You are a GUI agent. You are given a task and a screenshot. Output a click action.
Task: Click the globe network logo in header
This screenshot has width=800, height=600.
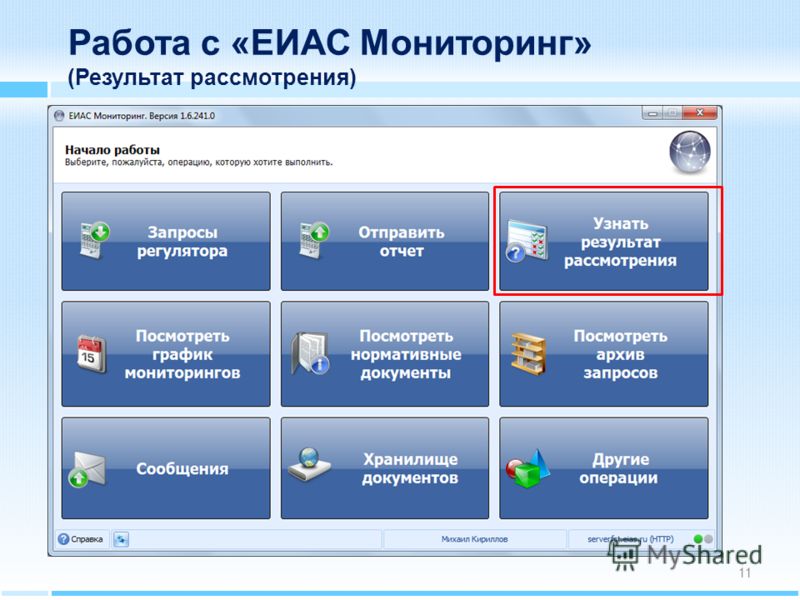coord(690,152)
